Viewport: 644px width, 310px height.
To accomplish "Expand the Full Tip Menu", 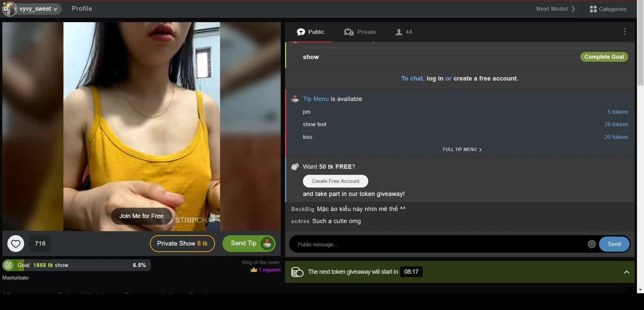I will tap(462, 150).
